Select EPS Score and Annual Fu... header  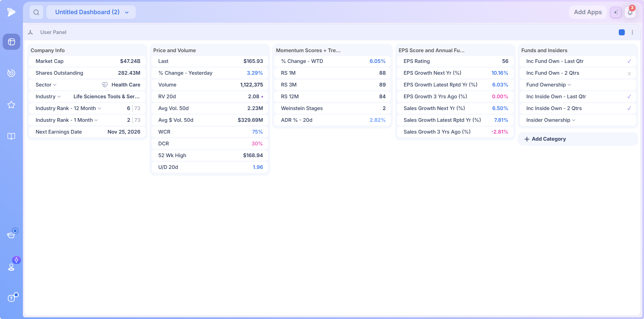pos(431,50)
